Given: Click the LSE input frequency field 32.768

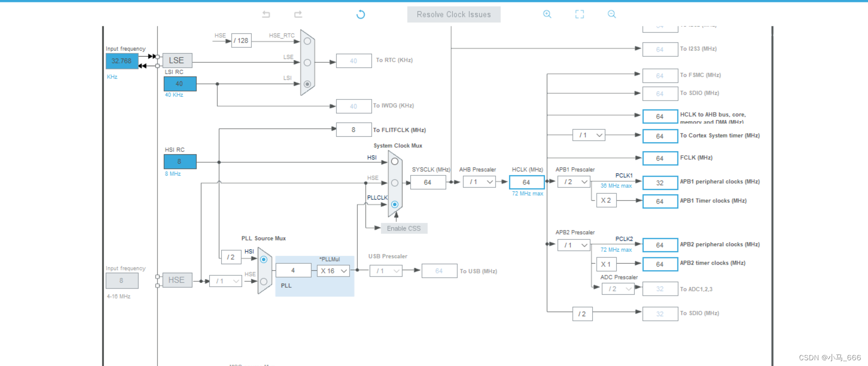Looking at the screenshot, I should [122, 61].
